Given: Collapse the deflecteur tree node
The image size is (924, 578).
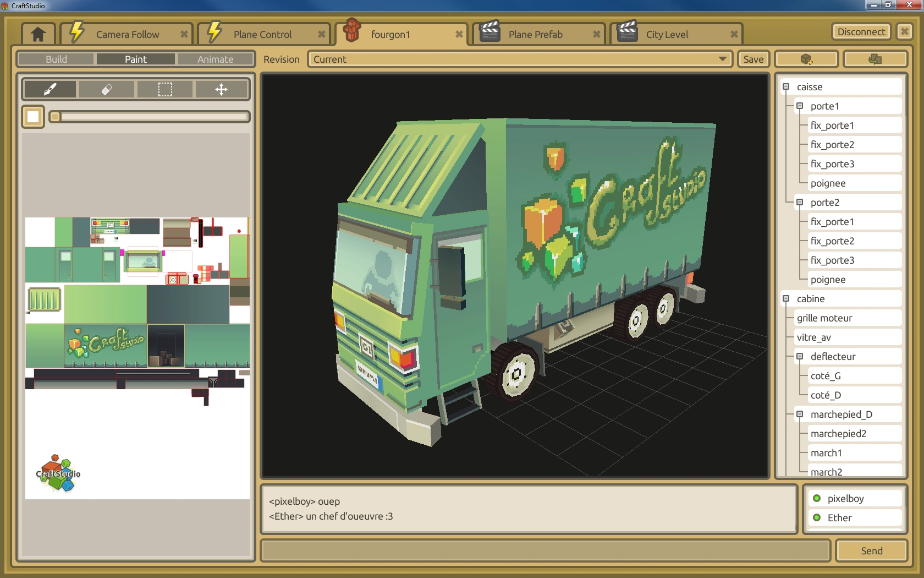Looking at the screenshot, I should pos(800,356).
